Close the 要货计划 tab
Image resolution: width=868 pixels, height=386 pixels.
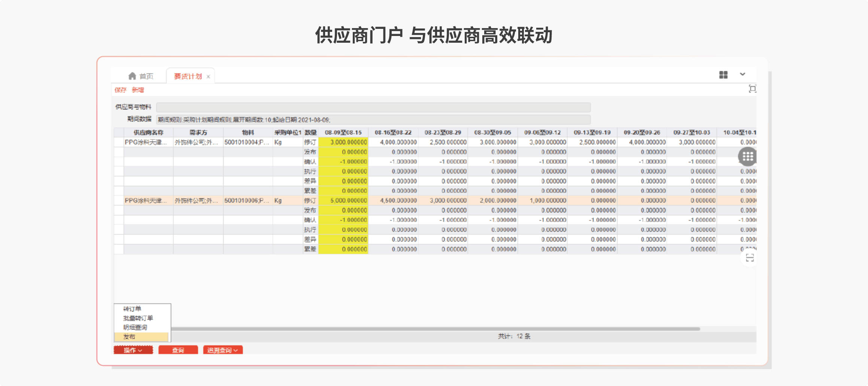coord(208,77)
